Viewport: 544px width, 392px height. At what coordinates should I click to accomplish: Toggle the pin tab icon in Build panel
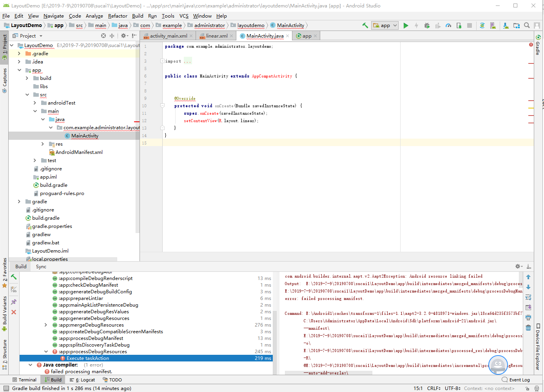14,302
